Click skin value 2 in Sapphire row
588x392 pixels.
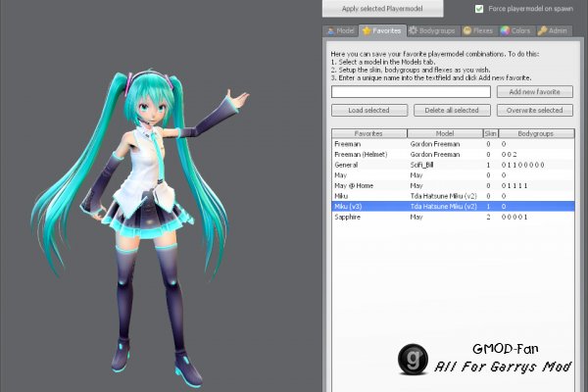point(488,217)
